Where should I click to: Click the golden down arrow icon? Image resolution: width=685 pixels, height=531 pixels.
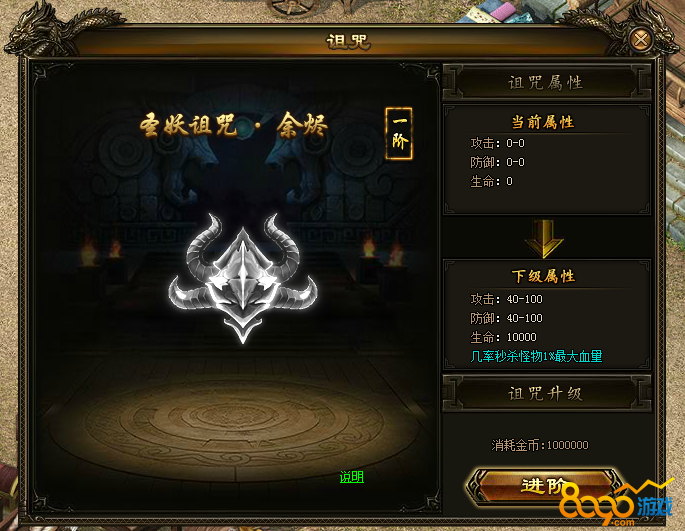[544, 239]
